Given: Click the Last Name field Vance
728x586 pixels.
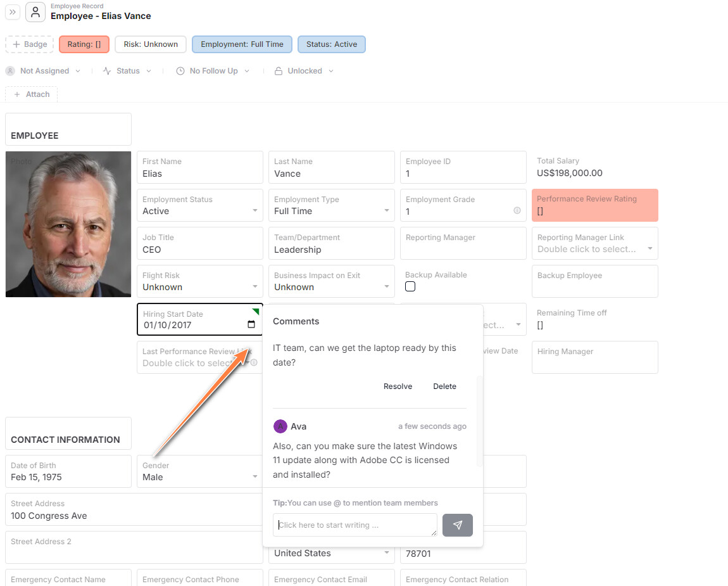Looking at the screenshot, I should [x=332, y=167].
